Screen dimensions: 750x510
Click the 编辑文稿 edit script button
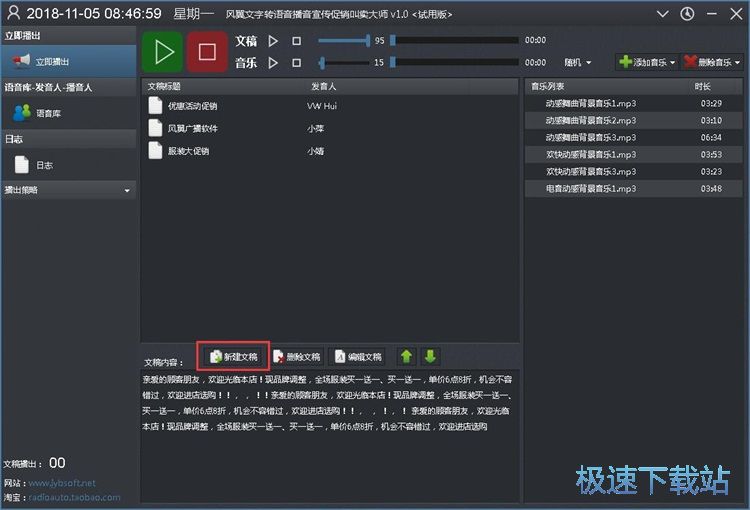pos(358,356)
